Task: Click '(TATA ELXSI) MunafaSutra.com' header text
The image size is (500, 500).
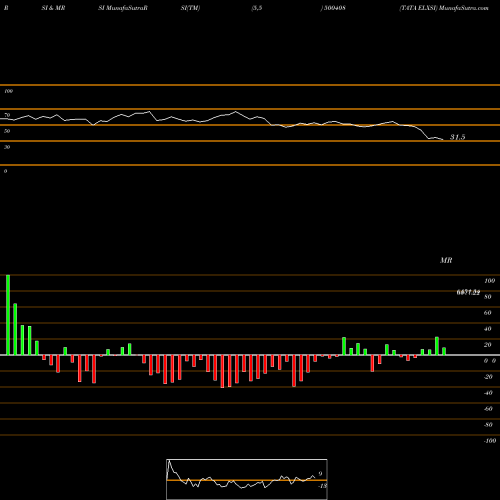Action: tap(444, 8)
